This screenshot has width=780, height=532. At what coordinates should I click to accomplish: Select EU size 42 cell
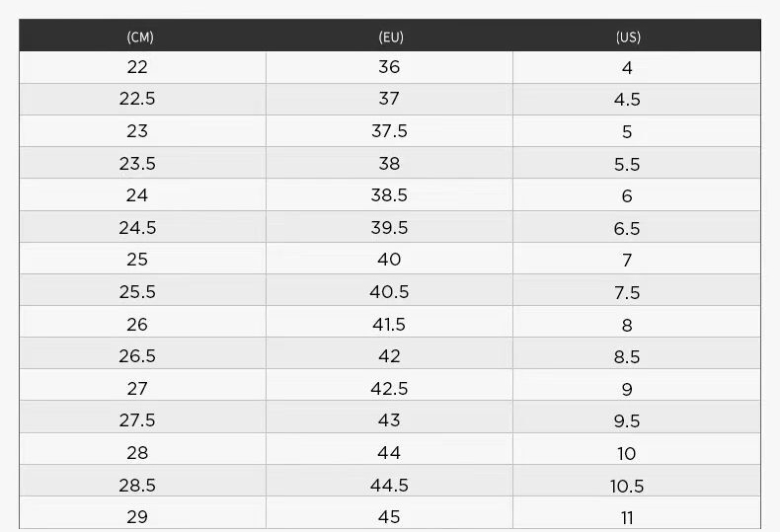click(x=389, y=356)
